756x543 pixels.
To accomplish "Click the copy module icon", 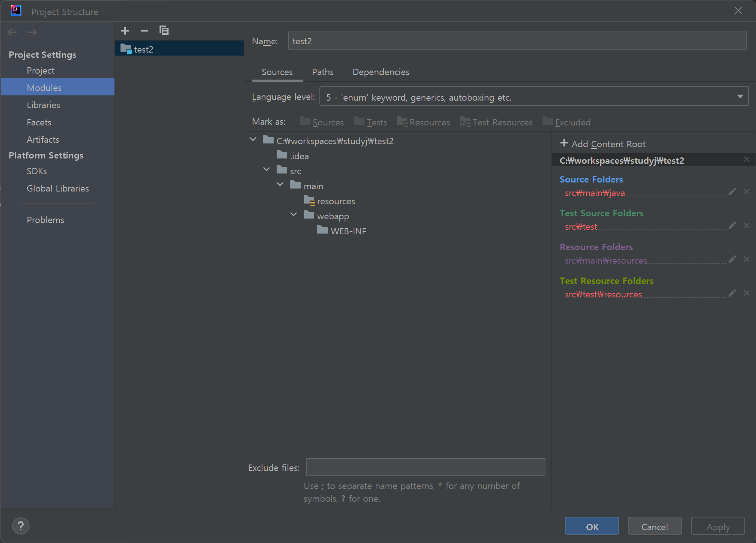I will 164,31.
